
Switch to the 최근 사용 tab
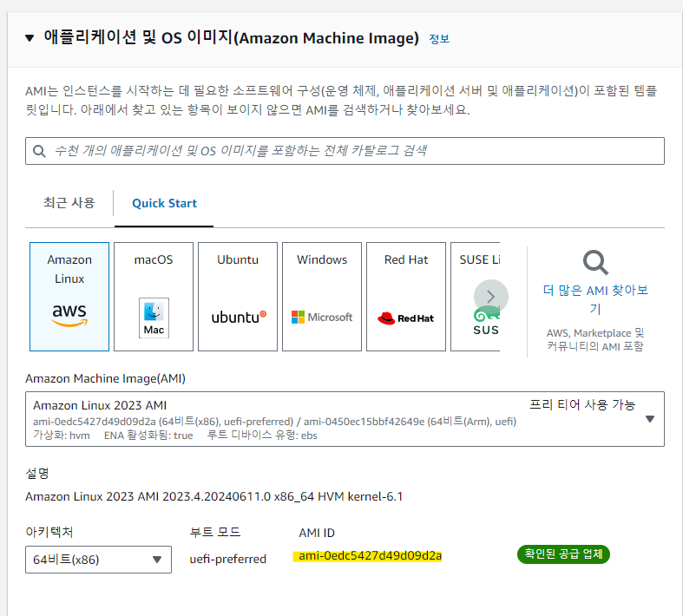pos(69,203)
